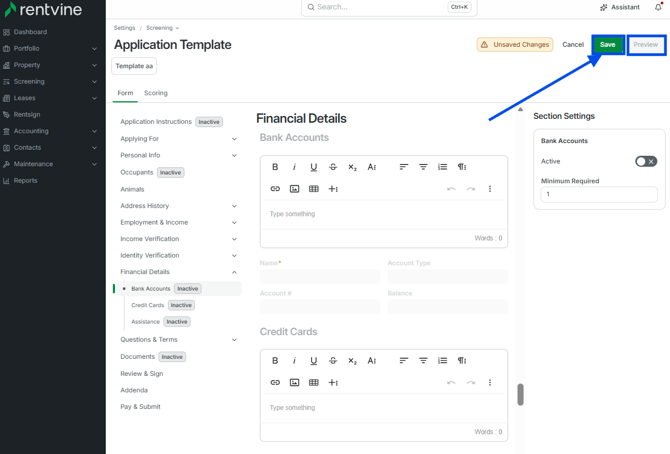Open the notifications bell

(x=658, y=7)
